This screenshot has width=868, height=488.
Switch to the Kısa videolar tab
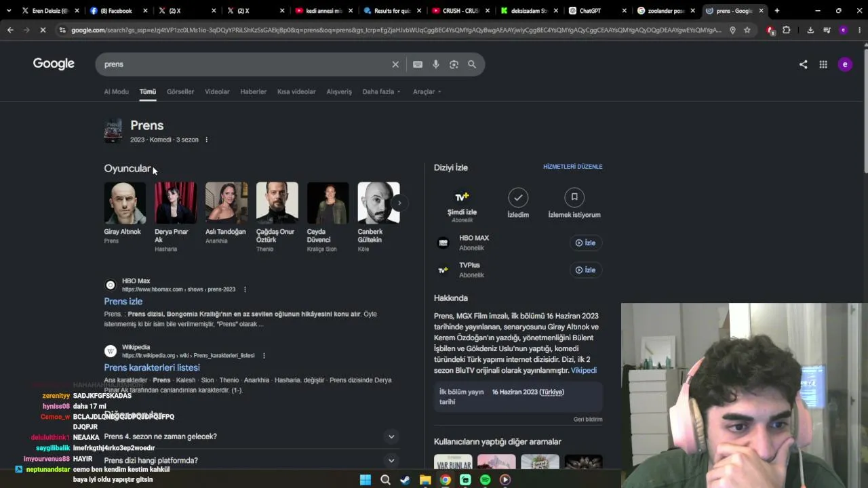point(296,91)
